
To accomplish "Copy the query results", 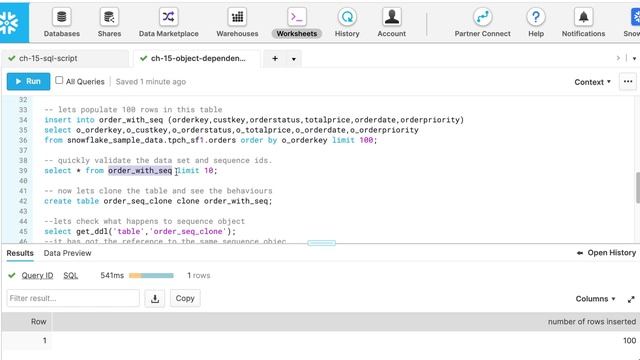I will coord(185,298).
